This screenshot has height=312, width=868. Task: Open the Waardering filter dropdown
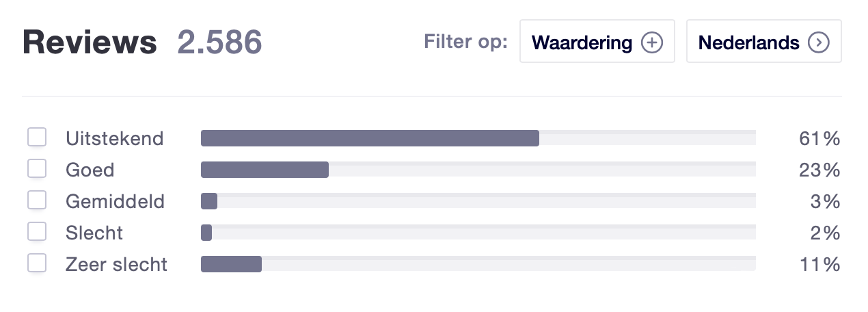(597, 42)
